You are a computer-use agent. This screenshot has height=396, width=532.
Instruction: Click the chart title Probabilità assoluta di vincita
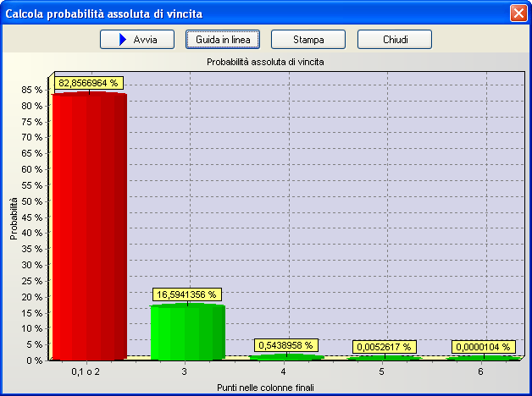point(266,62)
